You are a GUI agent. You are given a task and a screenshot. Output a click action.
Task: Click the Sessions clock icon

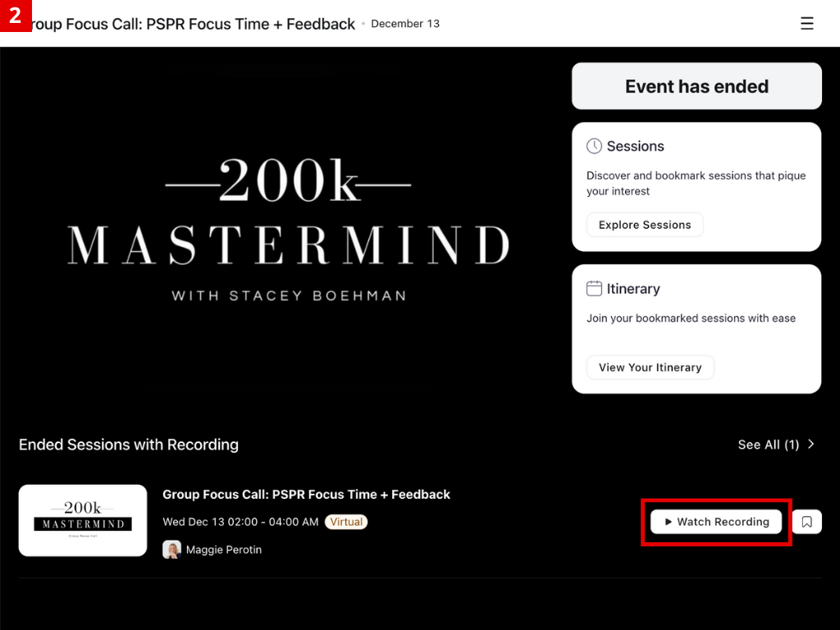(594, 146)
